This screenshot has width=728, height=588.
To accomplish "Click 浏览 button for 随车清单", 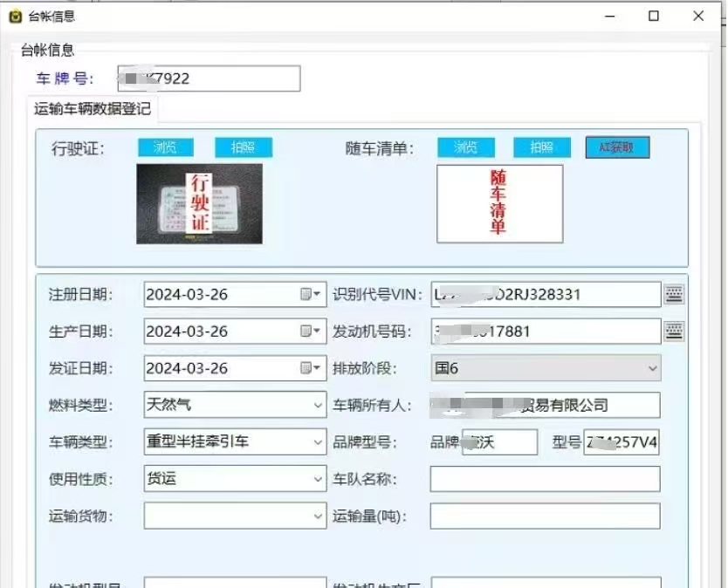I will point(465,147).
